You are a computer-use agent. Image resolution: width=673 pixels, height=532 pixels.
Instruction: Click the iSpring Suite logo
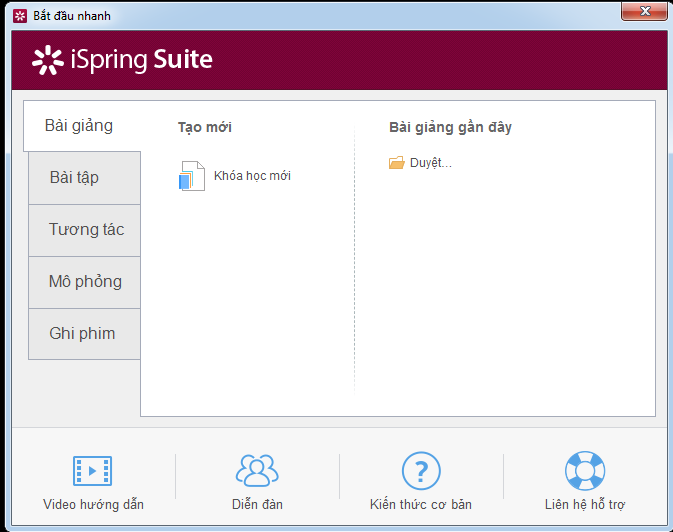(x=122, y=60)
